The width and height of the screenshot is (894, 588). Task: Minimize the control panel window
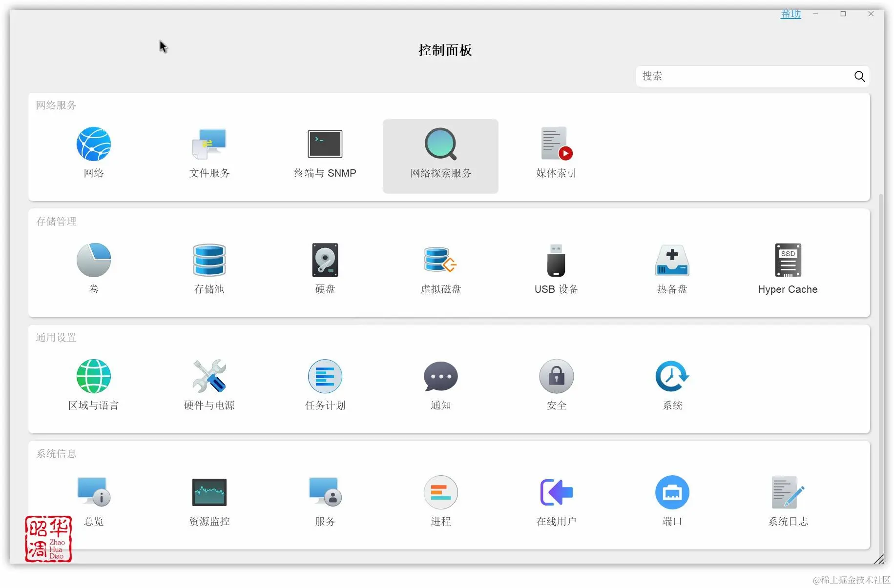[x=815, y=14]
